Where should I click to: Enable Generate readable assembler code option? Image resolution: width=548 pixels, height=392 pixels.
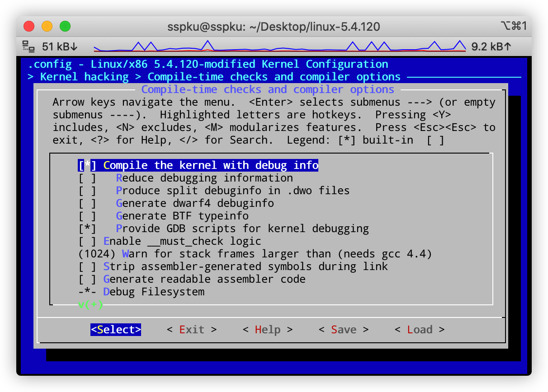pos(87,279)
